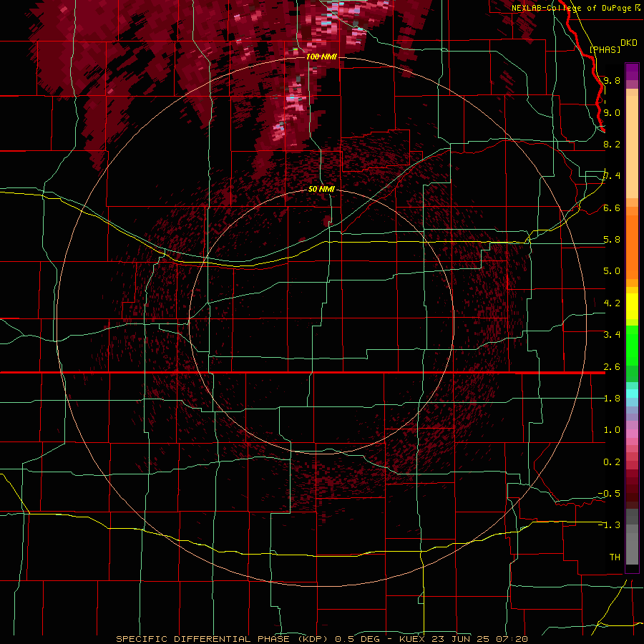Screen dimensions: 644x644
Task: Click the 3.4 value on the color scale
Action: 612,335
